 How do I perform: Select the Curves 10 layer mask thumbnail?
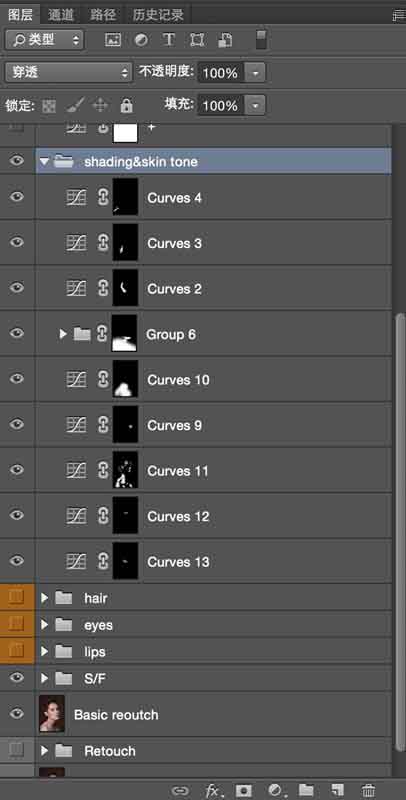tap(125, 379)
